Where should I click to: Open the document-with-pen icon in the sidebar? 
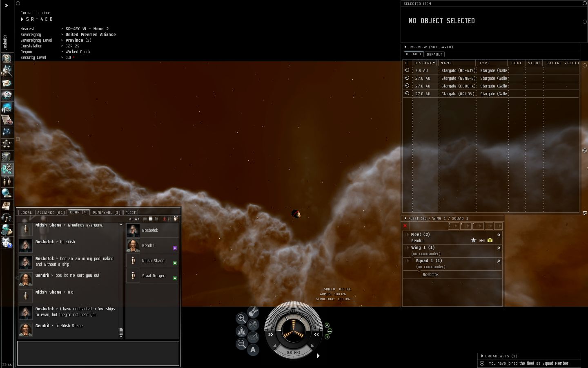(x=7, y=119)
